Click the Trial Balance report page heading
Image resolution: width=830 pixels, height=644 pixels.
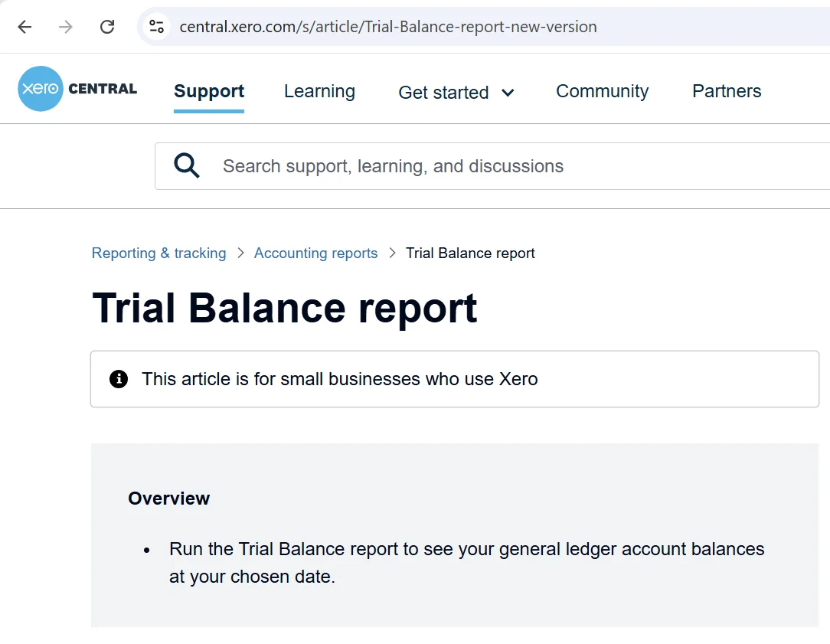point(284,309)
